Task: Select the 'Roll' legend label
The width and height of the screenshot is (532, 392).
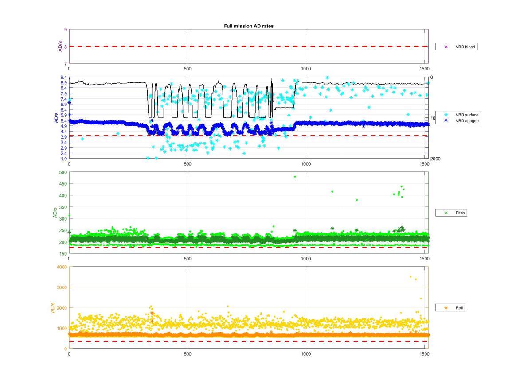Action: (x=459, y=308)
